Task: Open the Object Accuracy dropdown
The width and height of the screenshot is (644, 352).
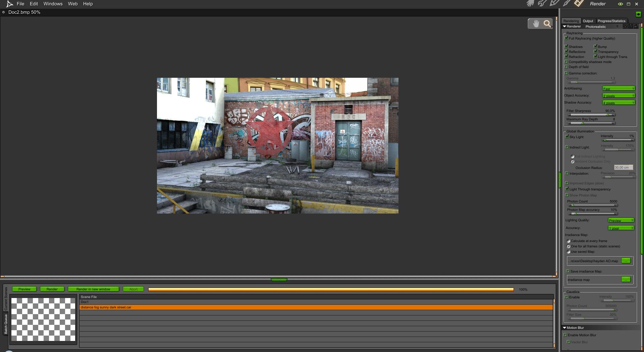Action: 619,96
